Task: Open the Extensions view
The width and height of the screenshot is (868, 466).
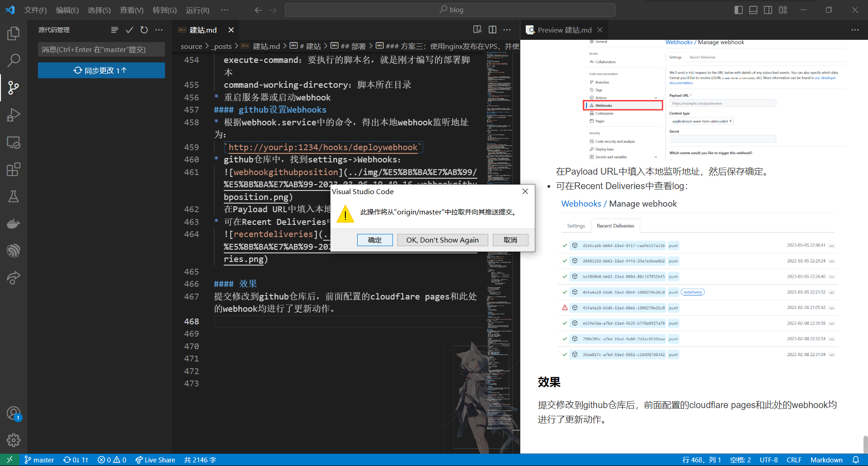Action: pyautogui.click(x=14, y=170)
